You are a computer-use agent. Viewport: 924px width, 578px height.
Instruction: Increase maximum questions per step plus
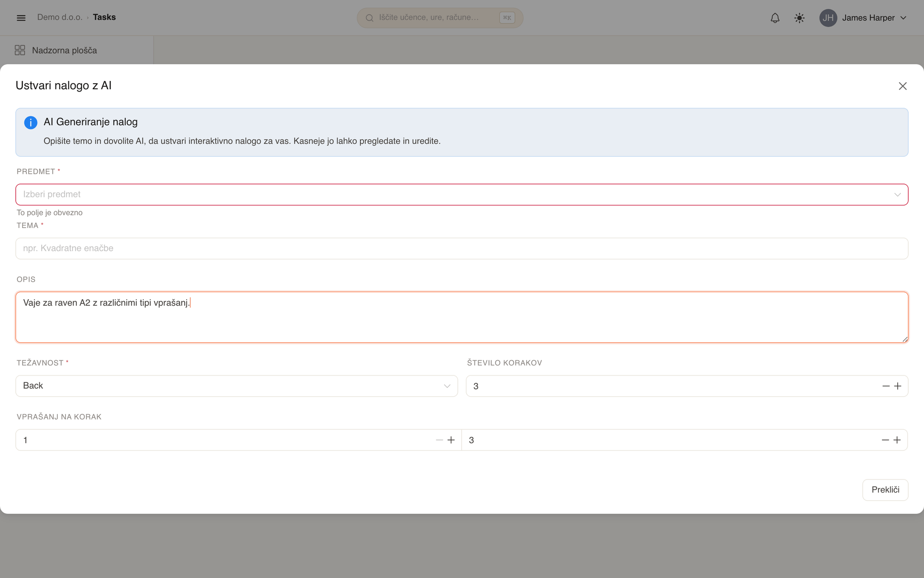point(897,440)
